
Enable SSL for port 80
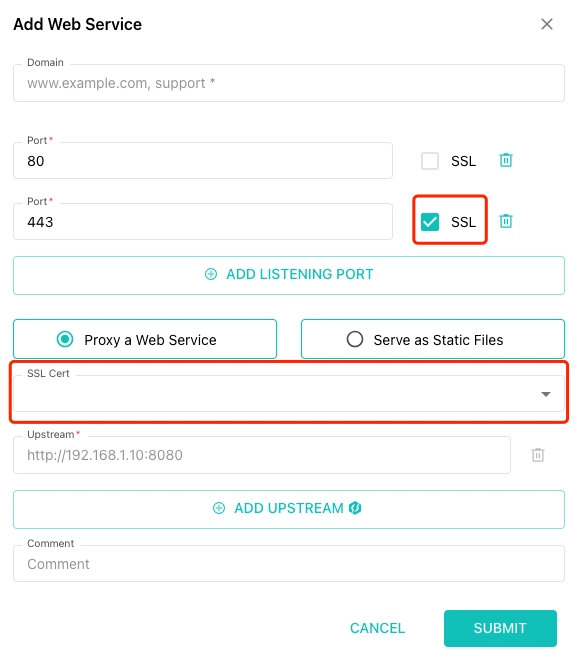click(430, 161)
